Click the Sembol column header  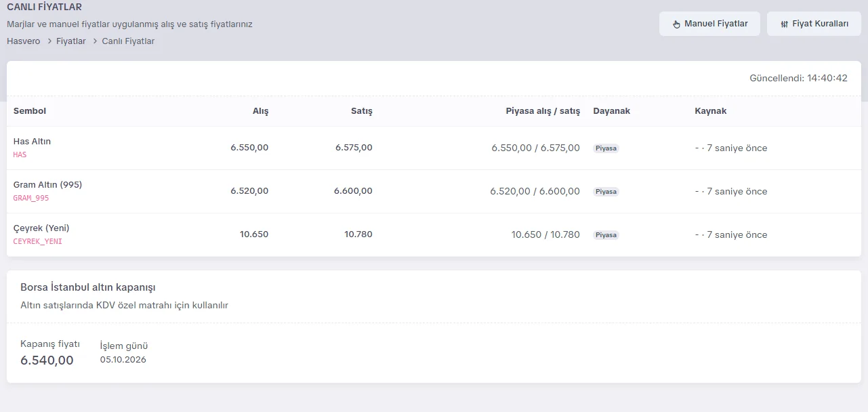[30, 111]
